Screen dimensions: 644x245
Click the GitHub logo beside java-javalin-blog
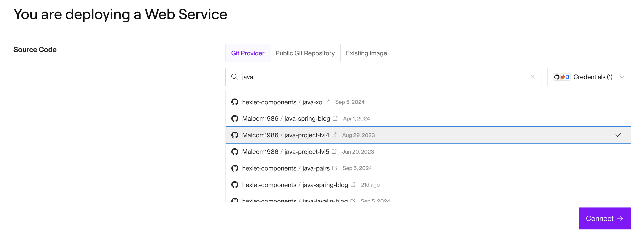(x=235, y=201)
